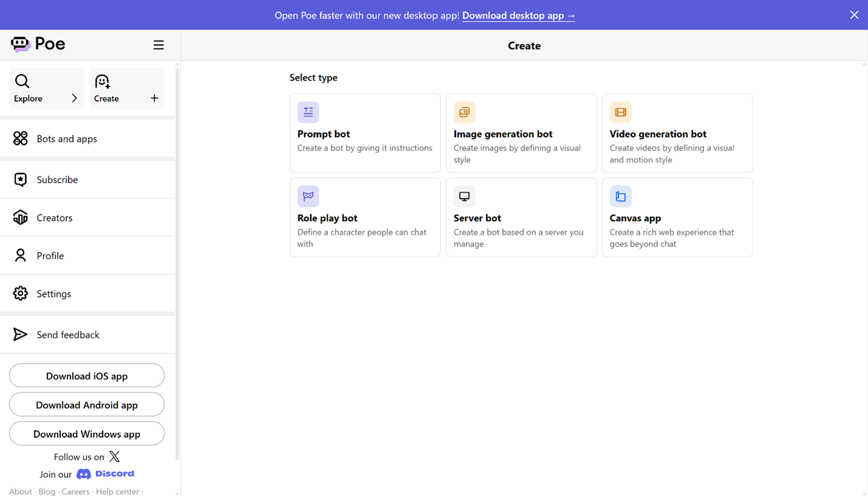Click the Server bot monitor icon

click(464, 196)
